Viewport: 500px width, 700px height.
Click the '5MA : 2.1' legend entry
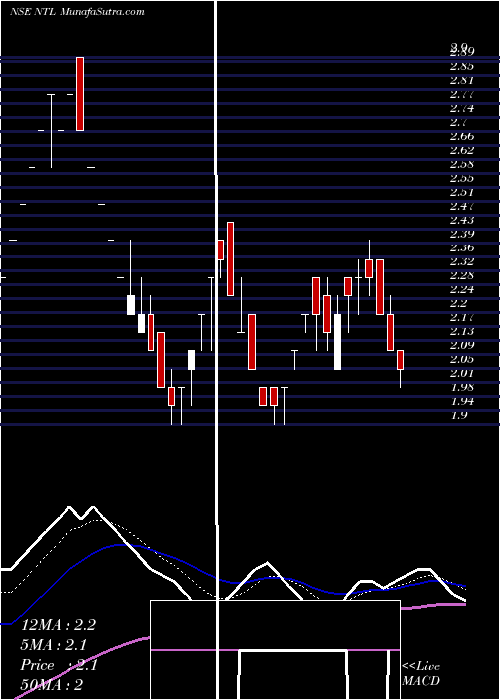pos(53,645)
